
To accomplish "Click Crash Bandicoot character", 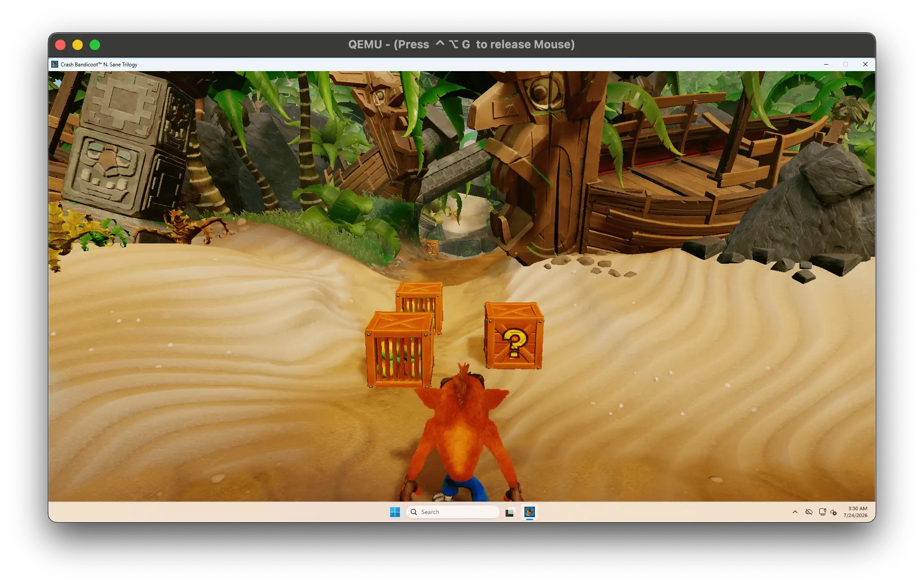I will tap(462, 433).
